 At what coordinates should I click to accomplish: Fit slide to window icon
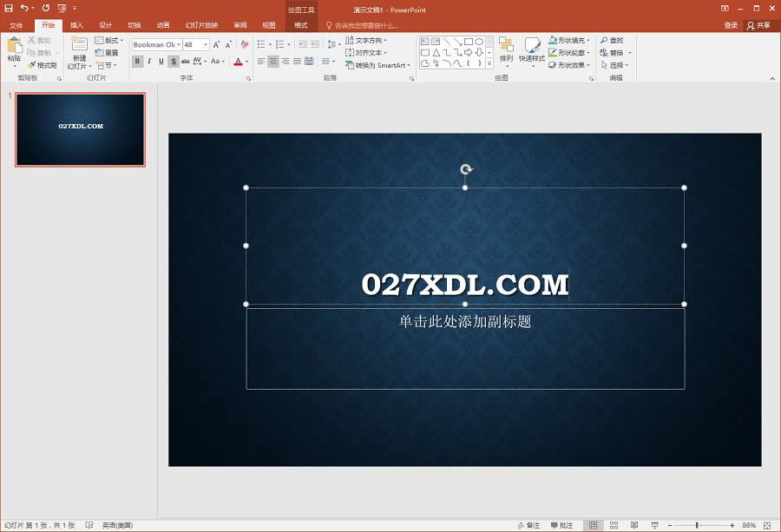click(767, 526)
